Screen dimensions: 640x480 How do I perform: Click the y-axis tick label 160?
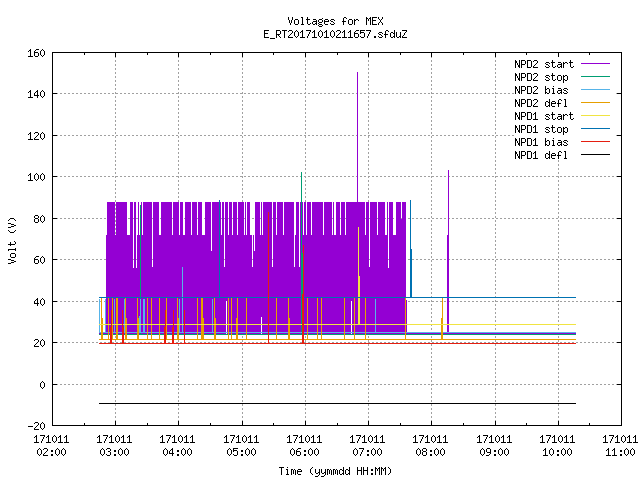click(36, 53)
